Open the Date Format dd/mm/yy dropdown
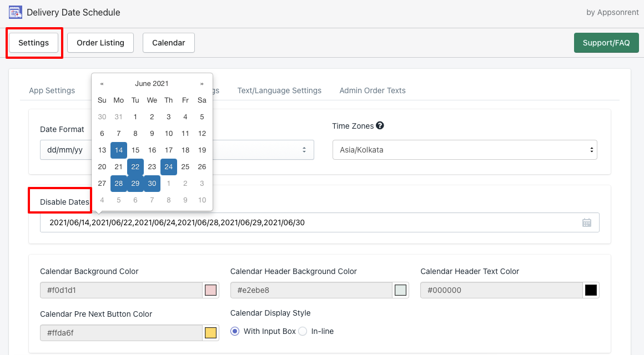This screenshot has height=355, width=644. pyautogui.click(x=177, y=150)
